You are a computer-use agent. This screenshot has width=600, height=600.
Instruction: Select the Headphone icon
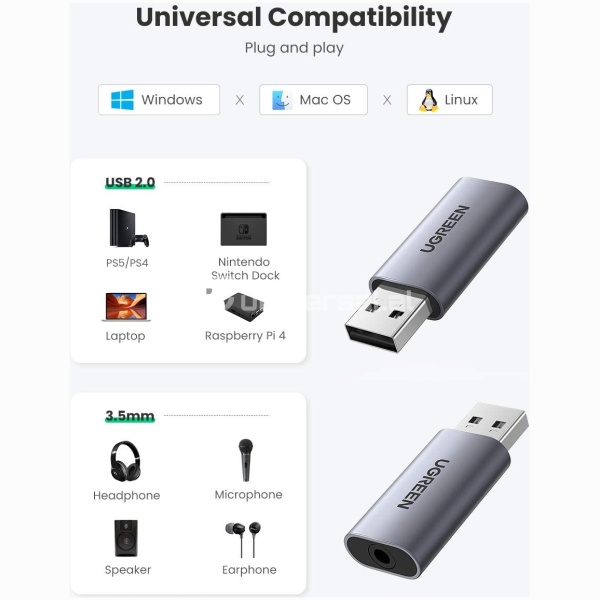point(126,461)
